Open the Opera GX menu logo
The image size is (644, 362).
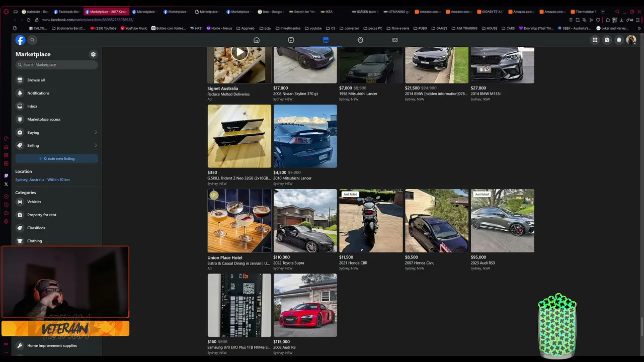pos(6,12)
